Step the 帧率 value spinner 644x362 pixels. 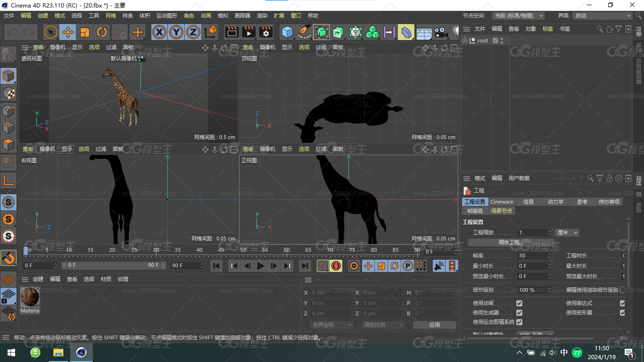coord(549,255)
